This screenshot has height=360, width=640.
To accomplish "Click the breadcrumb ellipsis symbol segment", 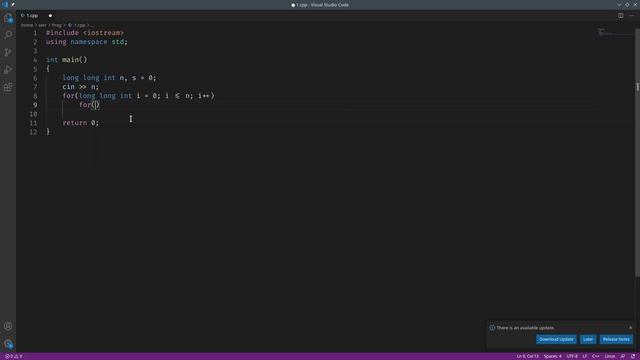I will (x=91, y=25).
